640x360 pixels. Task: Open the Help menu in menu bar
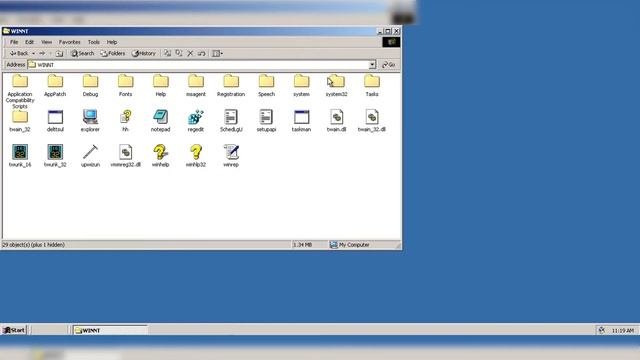click(112, 42)
